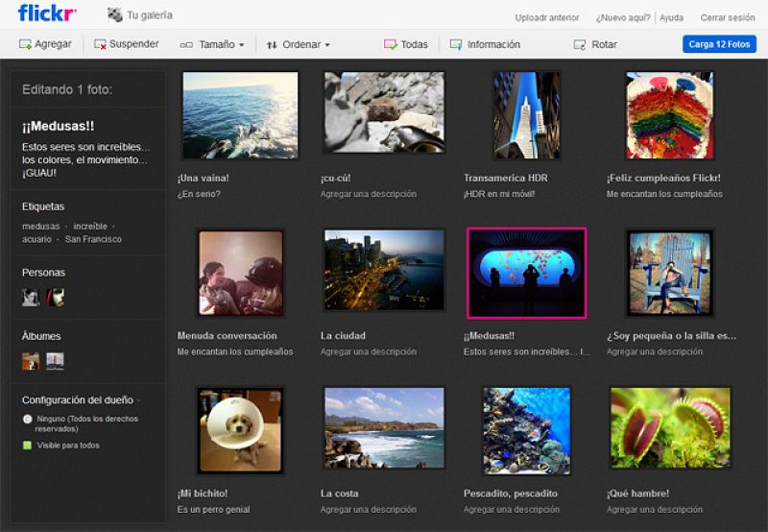This screenshot has height=532, width=768.
Task: Click the Flickr logo
Action: click(x=47, y=13)
